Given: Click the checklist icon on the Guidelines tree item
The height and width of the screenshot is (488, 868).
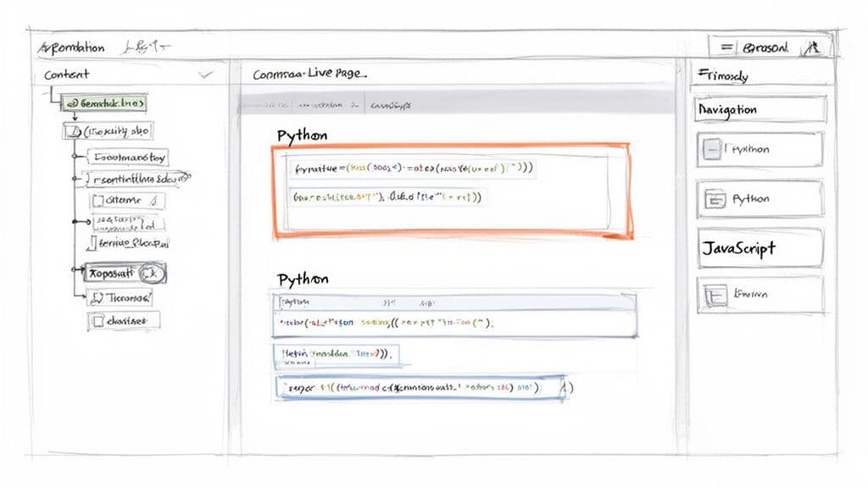Looking at the screenshot, I should 75,103.
